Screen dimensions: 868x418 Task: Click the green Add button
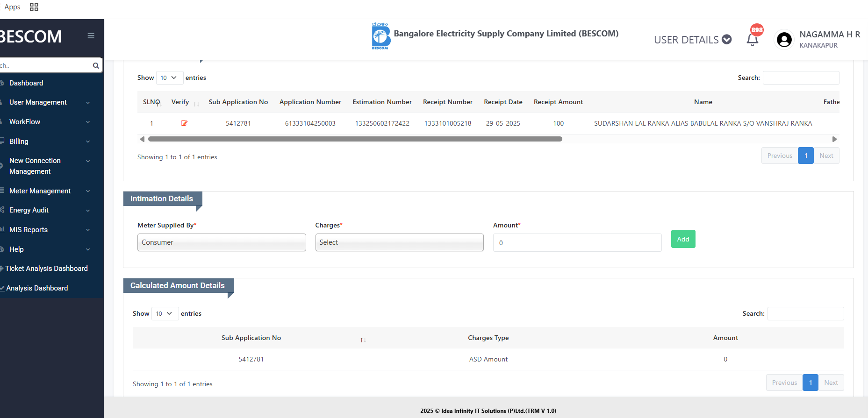tap(683, 239)
